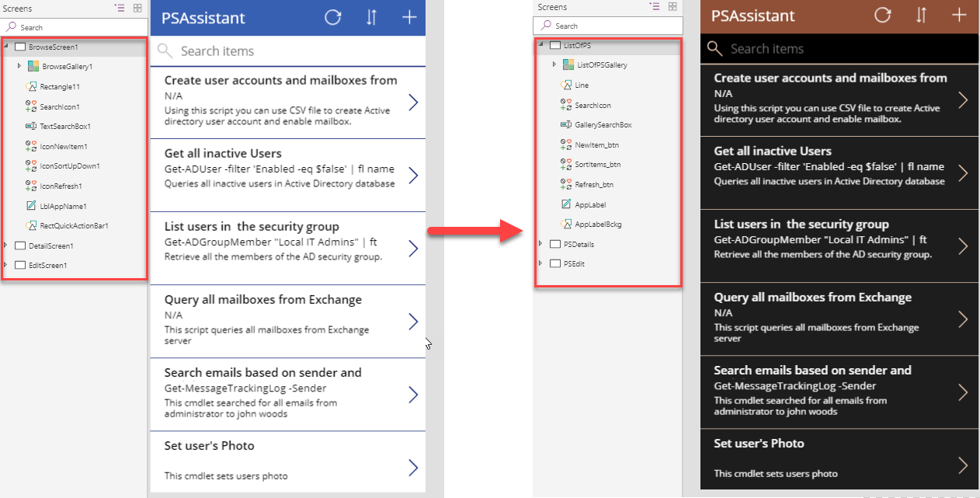Click the Get-ADUser command text in dark list

point(829,166)
